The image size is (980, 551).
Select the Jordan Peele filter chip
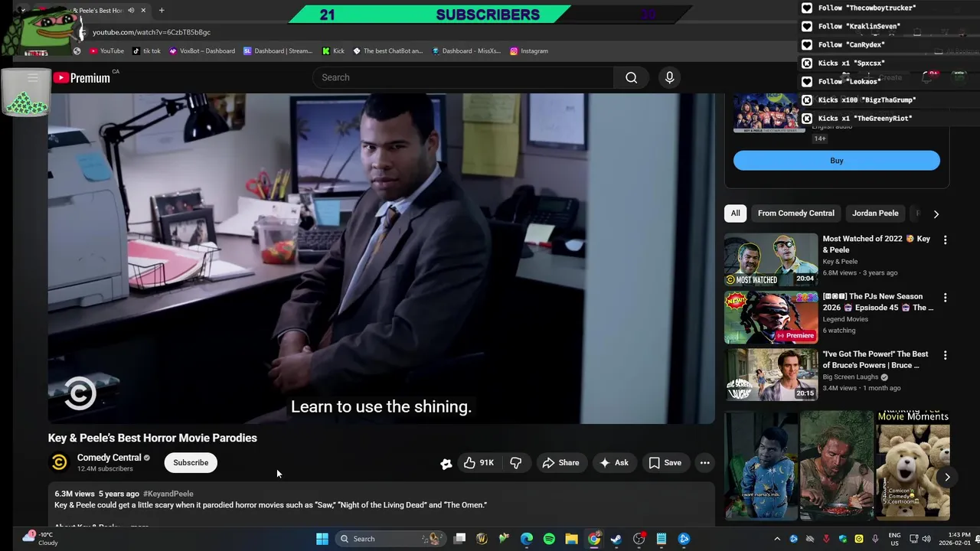[x=875, y=214]
